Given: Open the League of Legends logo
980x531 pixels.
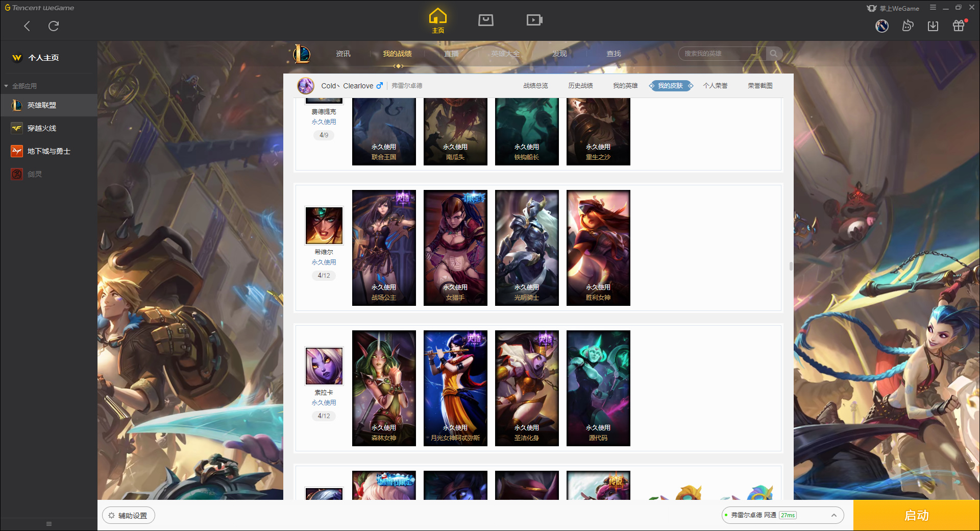Looking at the screenshot, I should pyautogui.click(x=302, y=54).
